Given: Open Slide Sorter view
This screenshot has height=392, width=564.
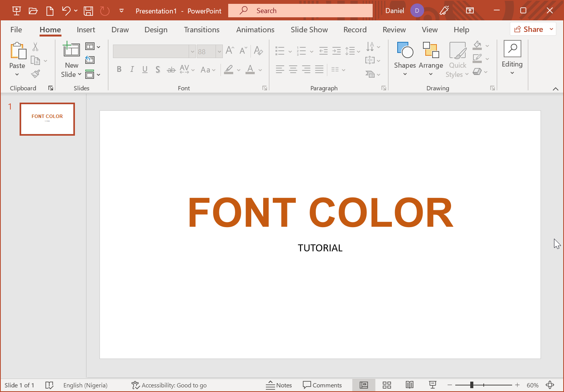Looking at the screenshot, I should [x=387, y=385].
